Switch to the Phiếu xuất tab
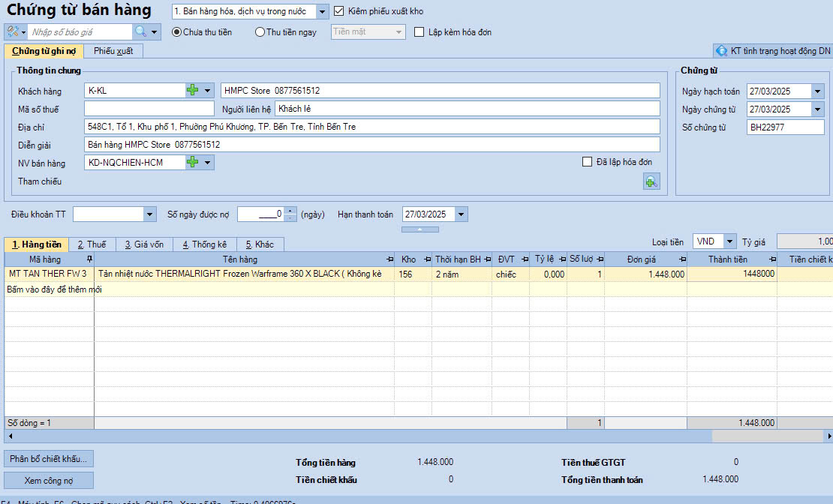The width and height of the screenshot is (833, 504). click(x=113, y=51)
